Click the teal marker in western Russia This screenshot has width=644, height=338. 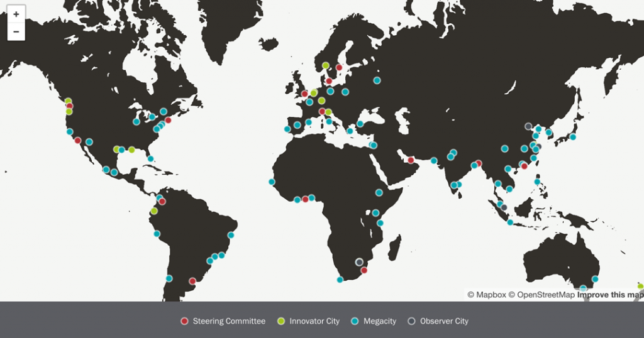click(x=377, y=80)
